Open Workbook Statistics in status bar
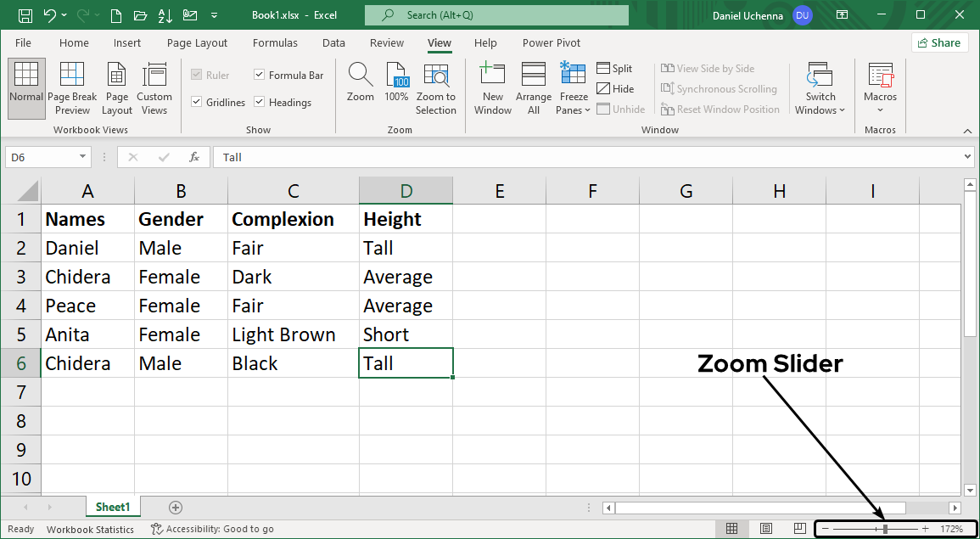This screenshot has height=539, width=980. pyautogui.click(x=90, y=529)
